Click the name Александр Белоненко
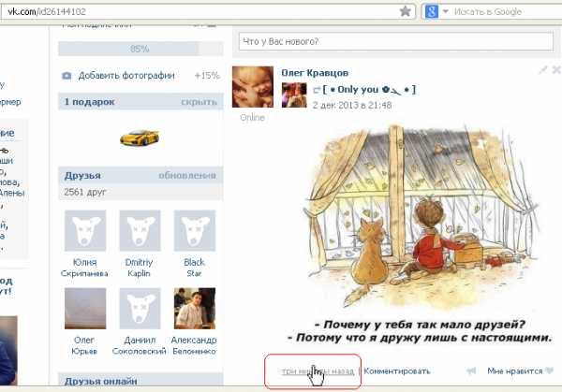This screenshot has height=392, width=562. (194, 345)
